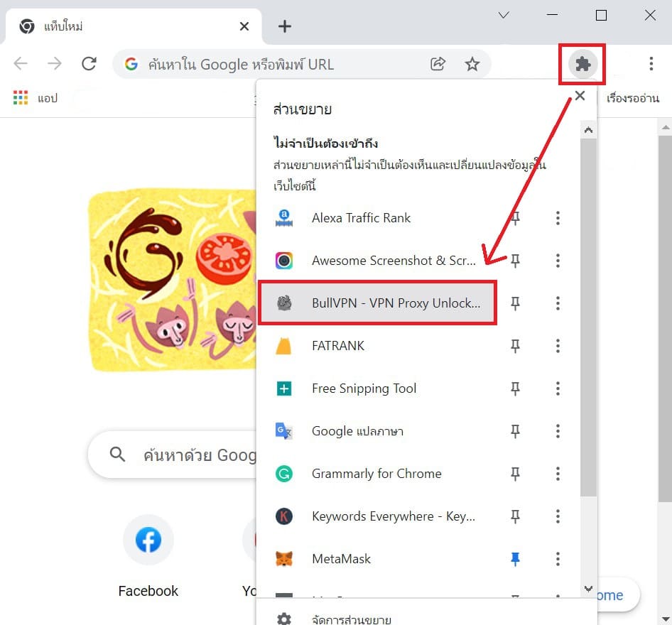Click the Google doodle image
Screen dimensions: 672x625
tap(173, 279)
